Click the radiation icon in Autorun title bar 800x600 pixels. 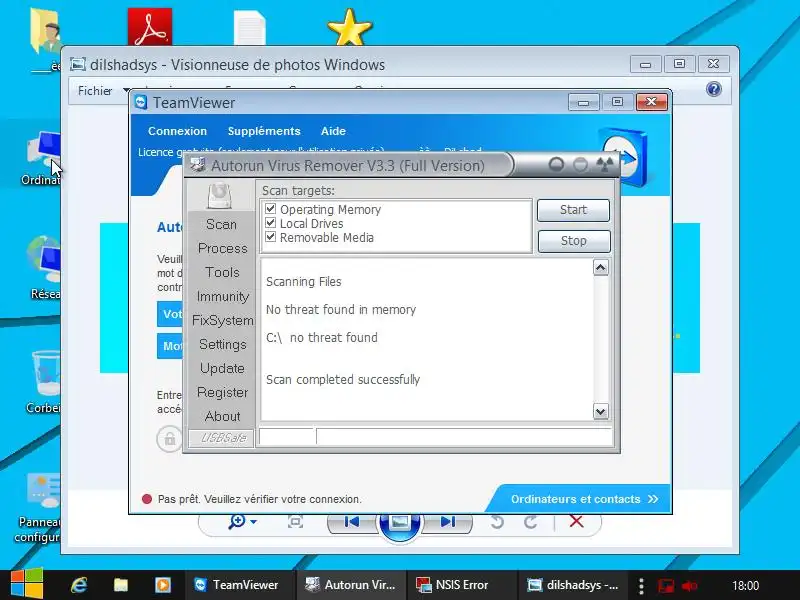coord(605,164)
